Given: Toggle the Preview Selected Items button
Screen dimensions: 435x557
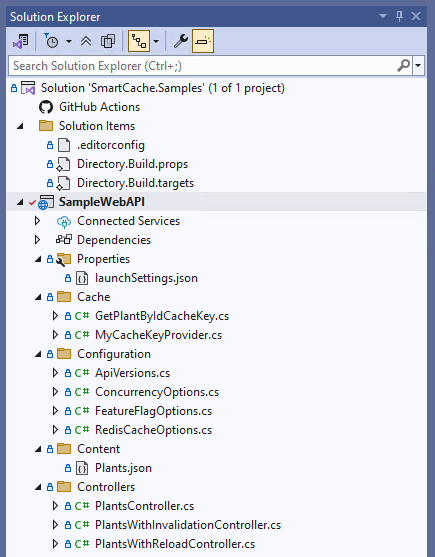Looking at the screenshot, I should pyautogui.click(x=203, y=41).
